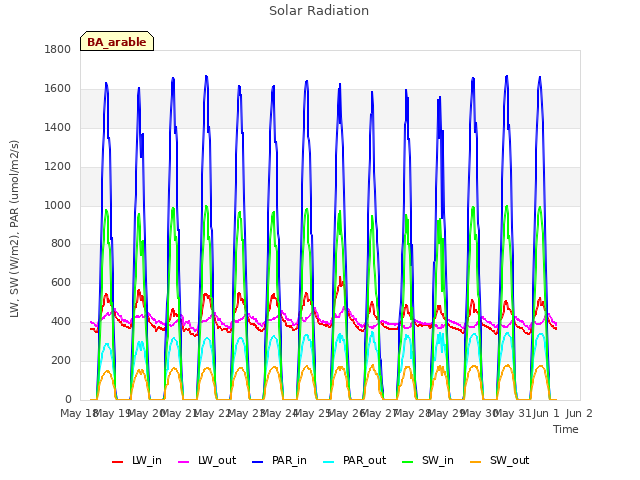Click the 1400 y-axis tick label

tap(58, 128)
